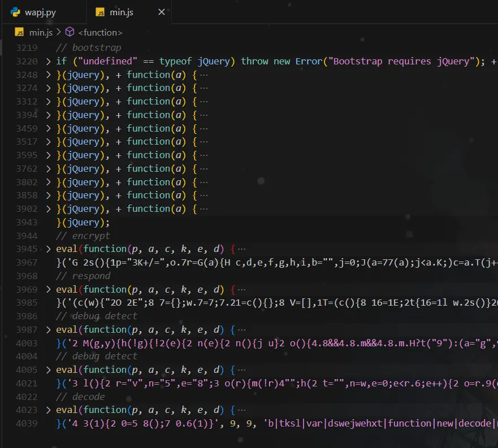The height and width of the screenshot is (448, 498).
Task: Expand folded eval at line 3969
Action: (x=48, y=290)
